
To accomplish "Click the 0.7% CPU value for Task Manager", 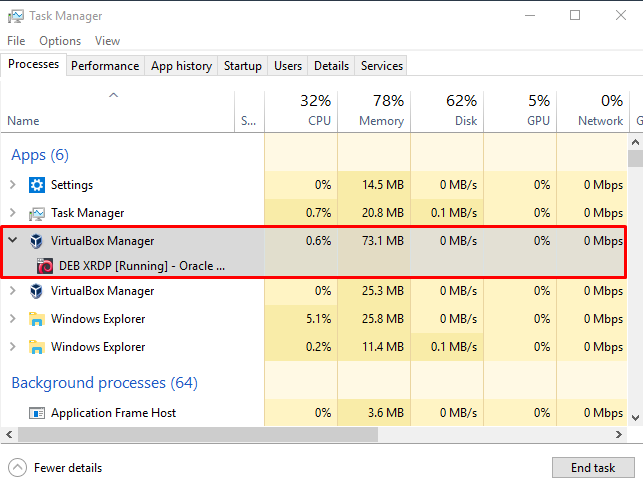I will click(x=319, y=213).
